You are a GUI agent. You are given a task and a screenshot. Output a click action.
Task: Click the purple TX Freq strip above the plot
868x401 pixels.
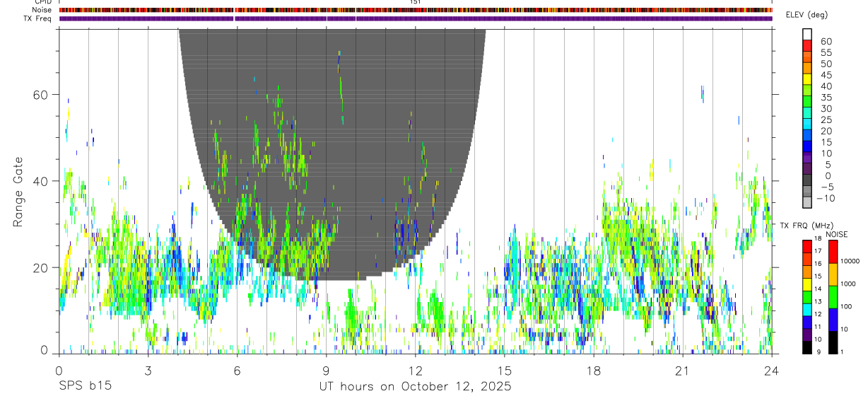[x=416, y=18]
